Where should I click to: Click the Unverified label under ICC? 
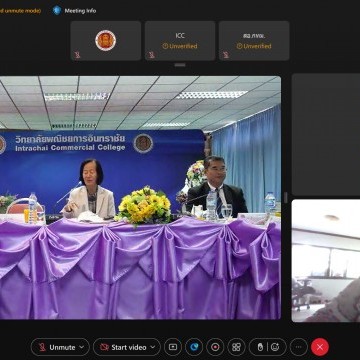click(x=180, y=46)
